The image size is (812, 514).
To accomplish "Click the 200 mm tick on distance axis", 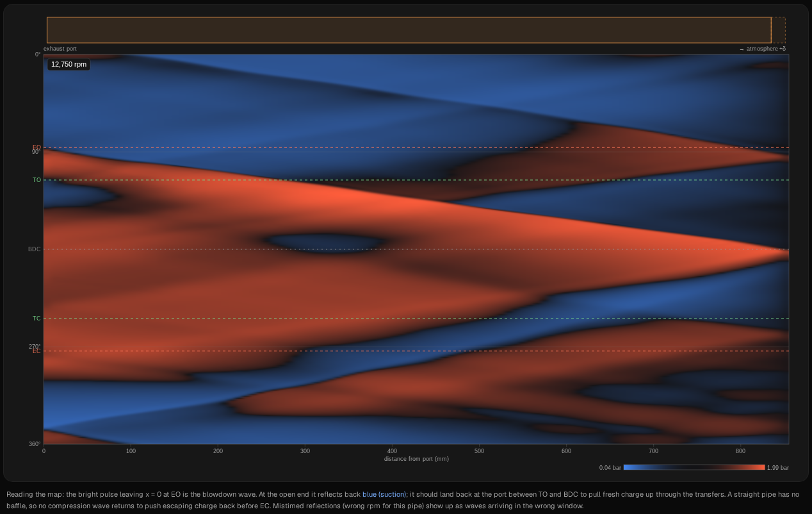I will pos(218,451).
